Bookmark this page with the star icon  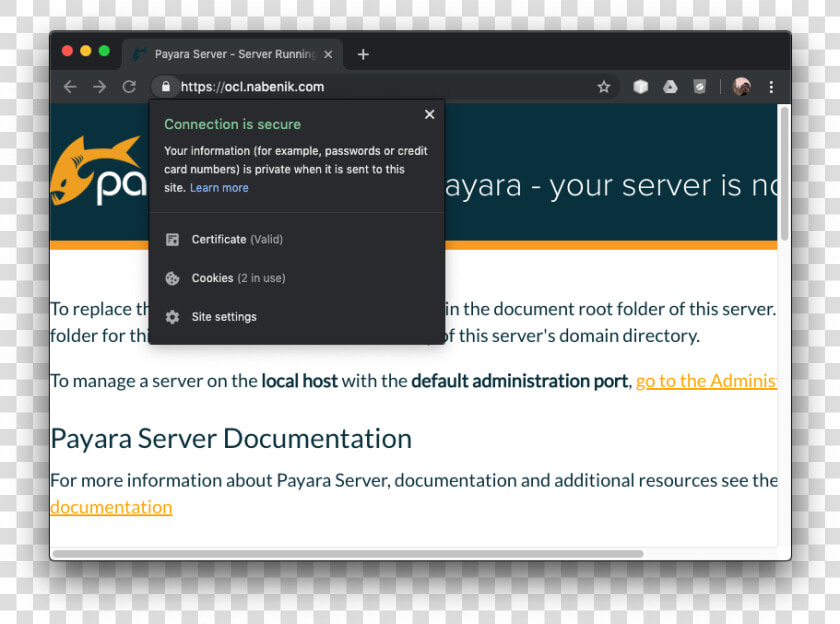pos(604,87)
